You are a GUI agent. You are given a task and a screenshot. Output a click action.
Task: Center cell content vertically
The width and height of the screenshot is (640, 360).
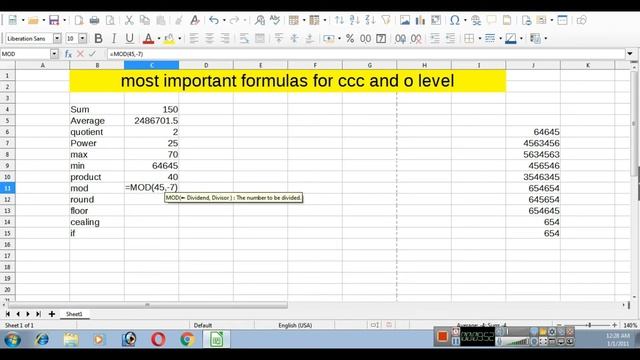pos(294,38)
